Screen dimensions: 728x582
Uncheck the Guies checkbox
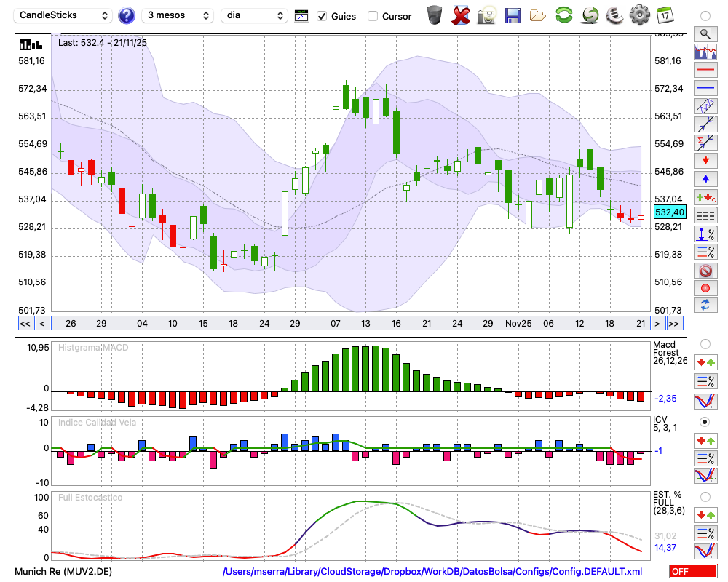322,16
